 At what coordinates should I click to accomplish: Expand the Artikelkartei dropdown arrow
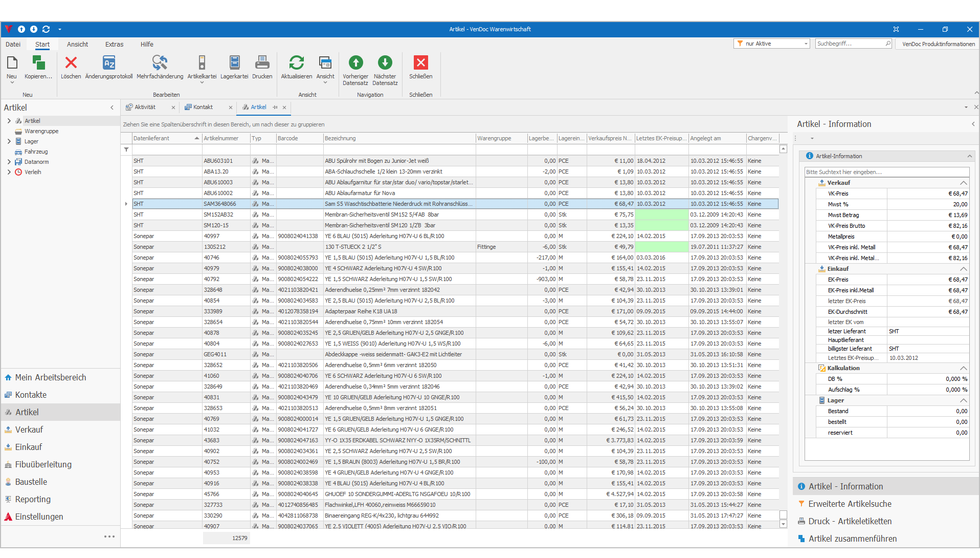(202, 82)
